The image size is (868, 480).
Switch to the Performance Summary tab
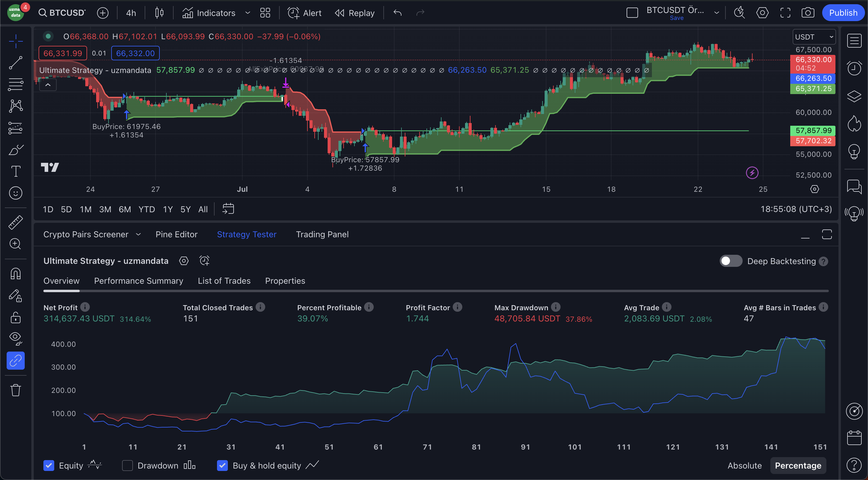pyautogui.click(x=139, y=281)
